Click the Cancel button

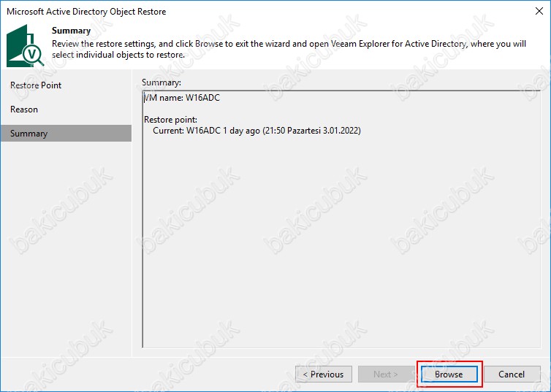pyautogui.click(x=512, y=374)
